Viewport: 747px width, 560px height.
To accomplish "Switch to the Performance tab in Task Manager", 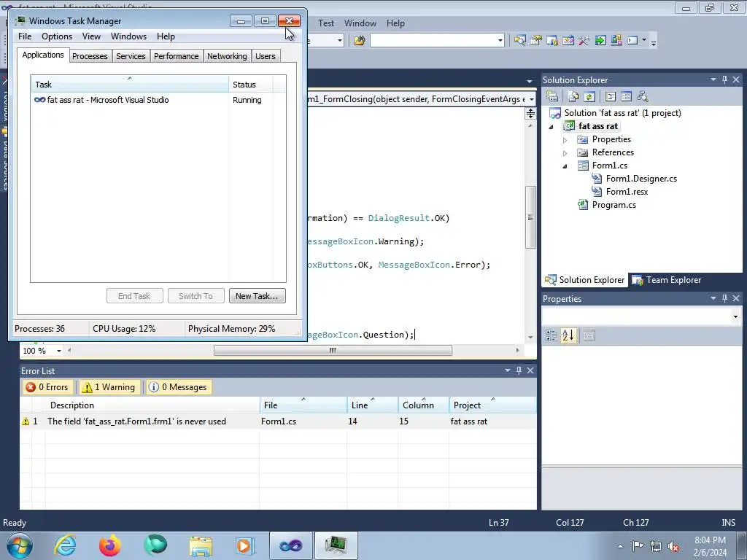I will [177, 56].
